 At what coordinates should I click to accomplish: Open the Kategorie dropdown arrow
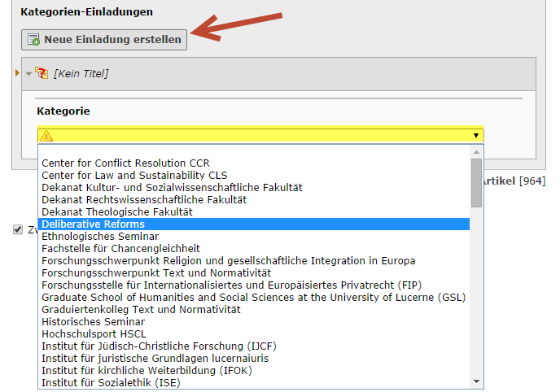pos(476,136)
